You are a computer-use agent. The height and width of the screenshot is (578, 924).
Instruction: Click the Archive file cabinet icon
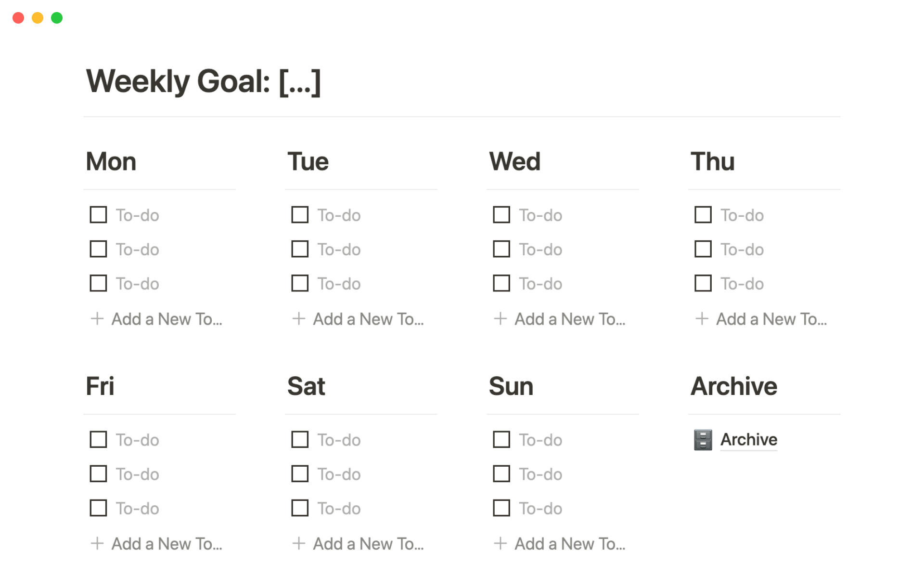point(703,440)
